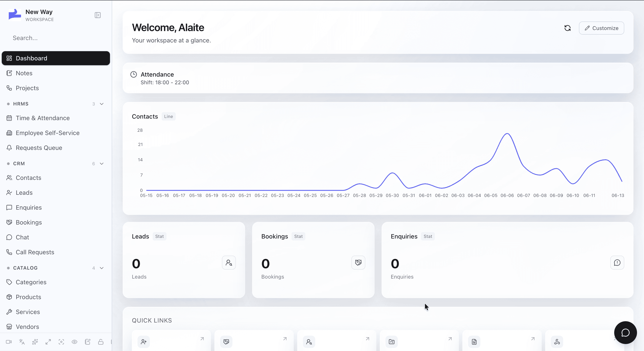The image size is (644, 351).
Task: Click the AI sparkles icon in bottom toolbar
Action: (35, 342)
